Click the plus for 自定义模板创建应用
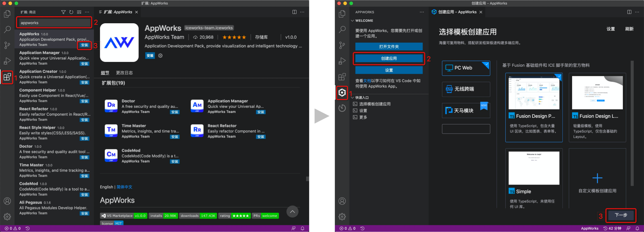This screenshot has height=232, width=644. (x=597, y=178)
